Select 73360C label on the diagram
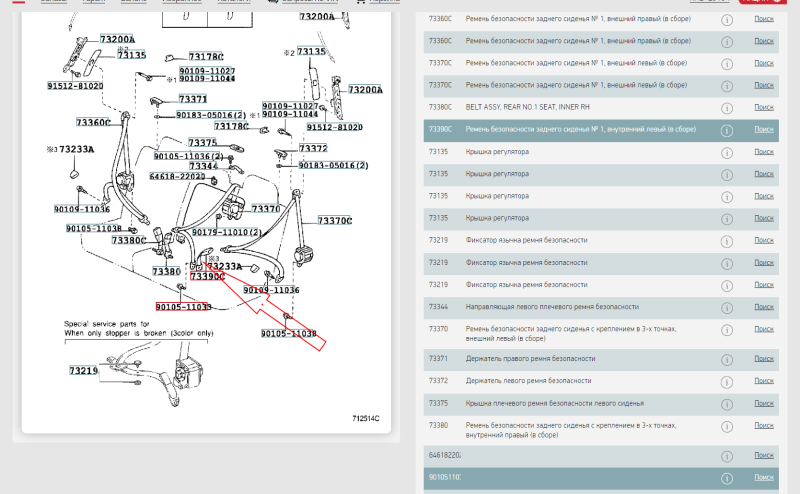The height and width of the screenshot is (494, 800). click(92, 122)
